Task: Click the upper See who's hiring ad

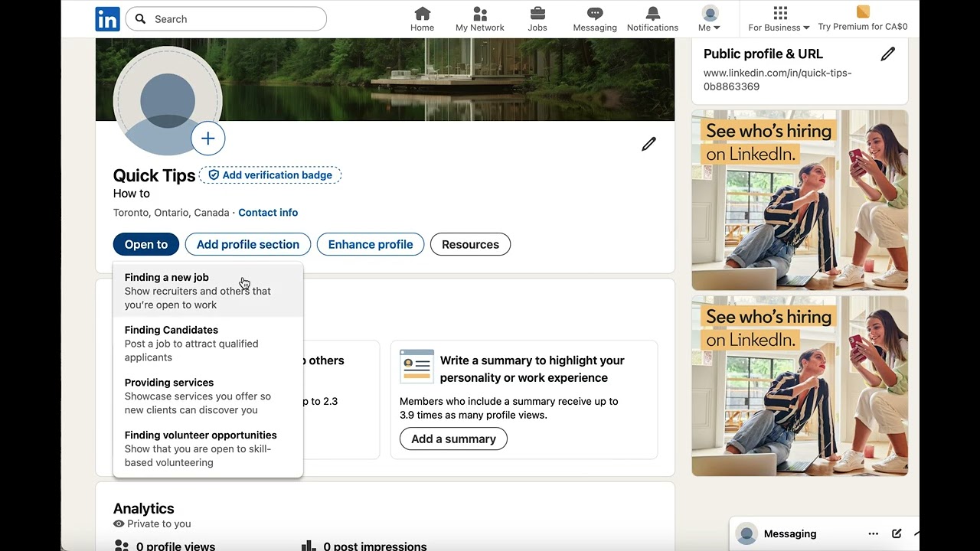Action: click(x=800, y=201)
